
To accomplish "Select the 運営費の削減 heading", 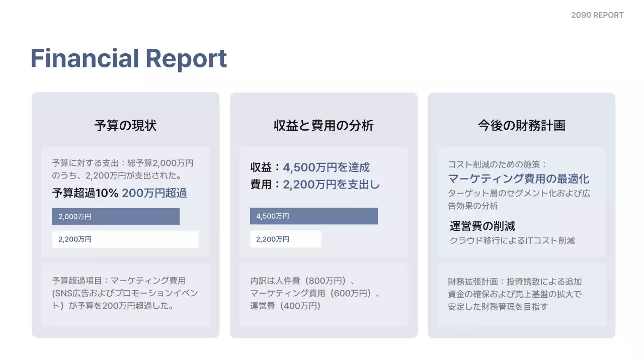I will (x=481, y=225).
